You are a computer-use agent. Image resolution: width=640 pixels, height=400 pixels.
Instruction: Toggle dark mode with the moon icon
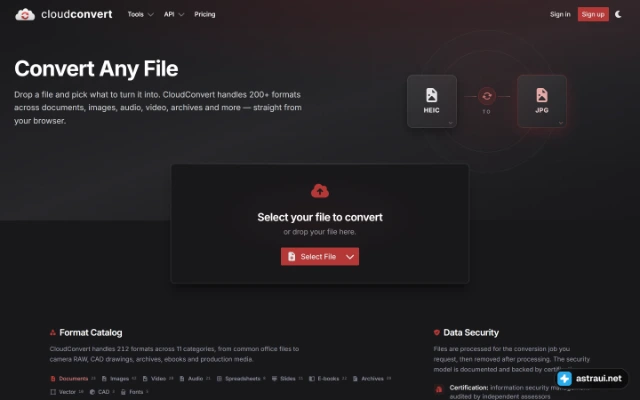pyautogui.click(x=618, y=14)
